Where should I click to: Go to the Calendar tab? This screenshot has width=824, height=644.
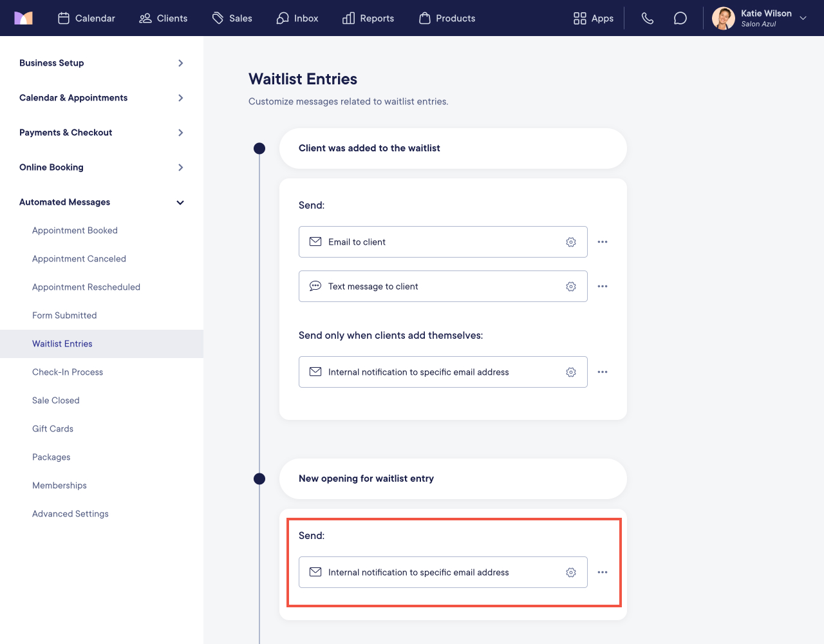point(86,18)
